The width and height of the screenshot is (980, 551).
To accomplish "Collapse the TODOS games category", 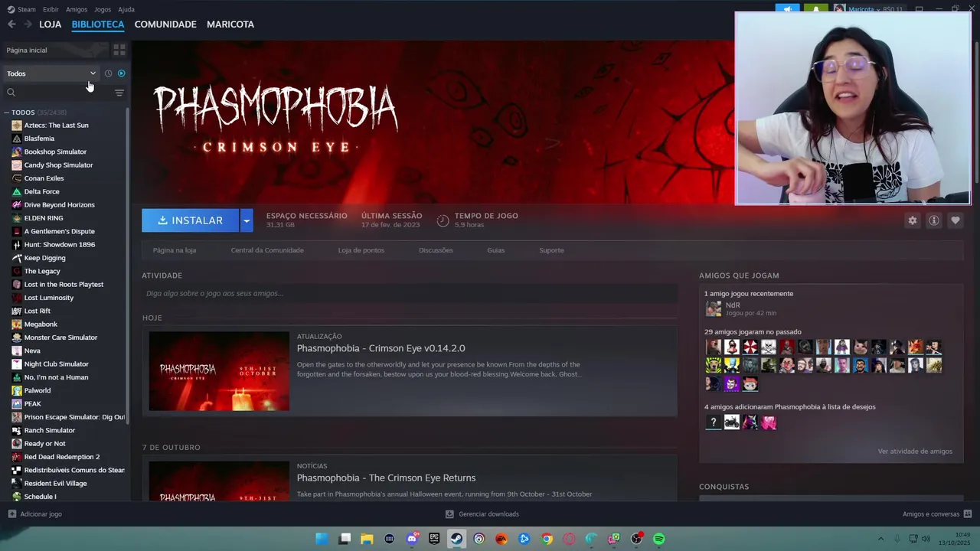I will tap(7, 112).
